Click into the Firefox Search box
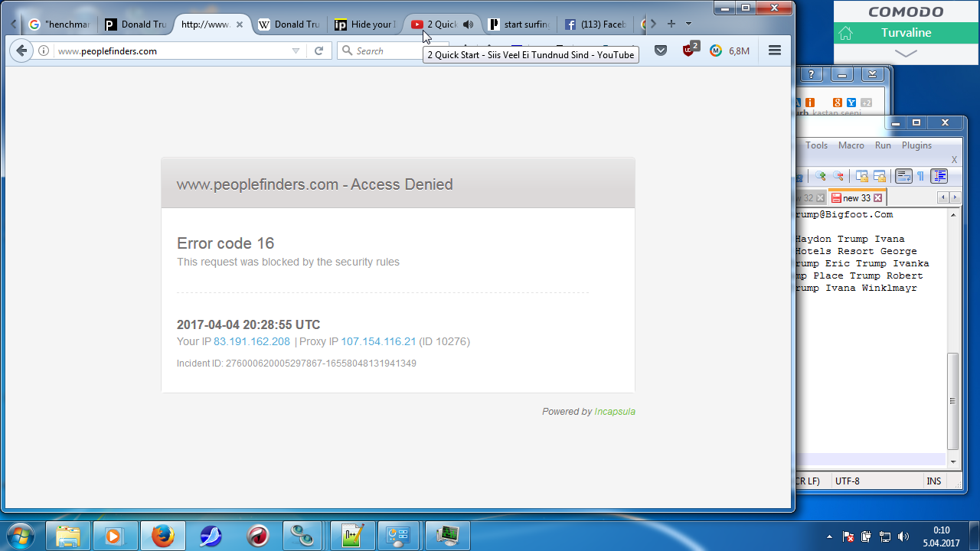This screenshot has height=551, width=980. coord(387,51)
